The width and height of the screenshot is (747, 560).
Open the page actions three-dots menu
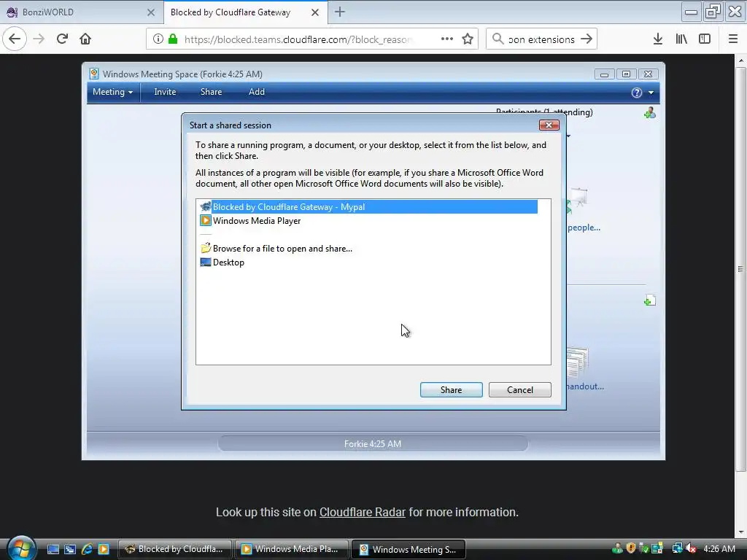click(447, 39)
